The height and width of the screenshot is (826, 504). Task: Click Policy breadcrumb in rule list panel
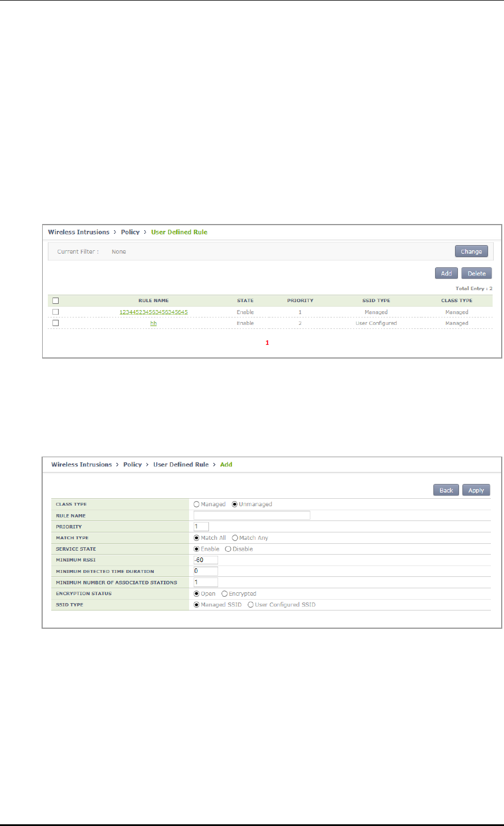pyautogui.click(x=130, y=232)
